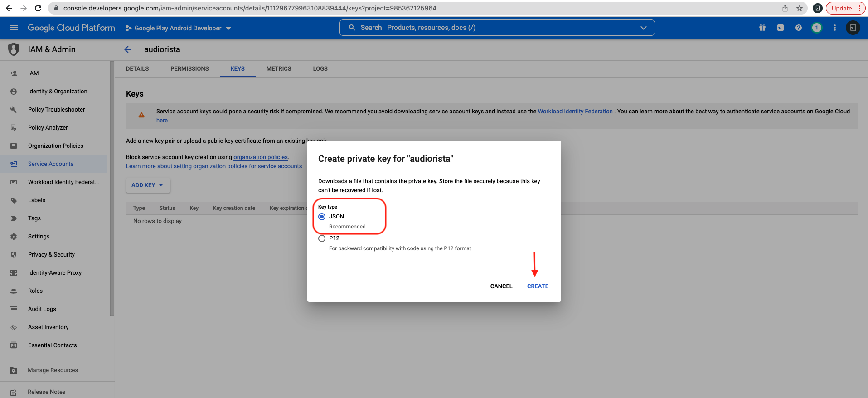Click the Policy Analyzer icon
This screenshot has height=398, width=868.
[x=14, y=127]
